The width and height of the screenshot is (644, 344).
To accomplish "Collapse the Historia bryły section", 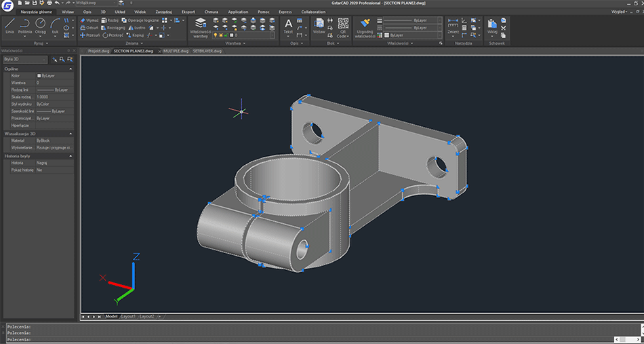I will 71,156.
